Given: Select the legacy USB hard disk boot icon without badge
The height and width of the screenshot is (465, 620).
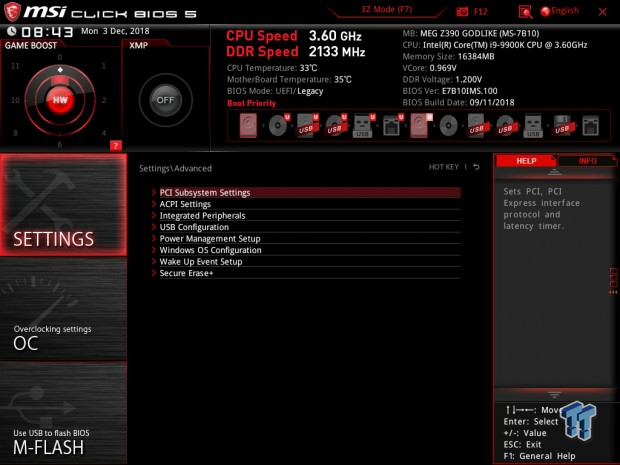Looking at the screenshot, I should [477, 126].
